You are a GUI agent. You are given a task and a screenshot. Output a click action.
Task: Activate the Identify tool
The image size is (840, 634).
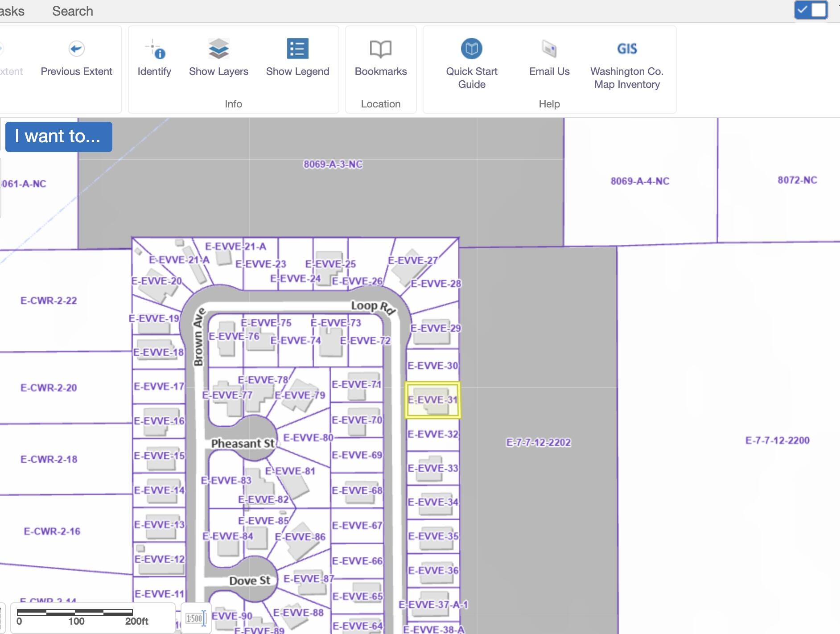tap(154, 49)
